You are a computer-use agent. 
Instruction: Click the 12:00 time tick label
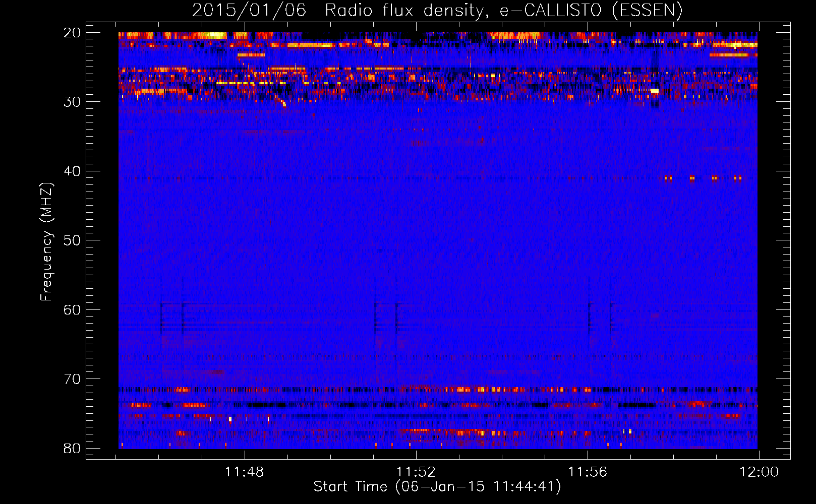[x=759, y=472]
